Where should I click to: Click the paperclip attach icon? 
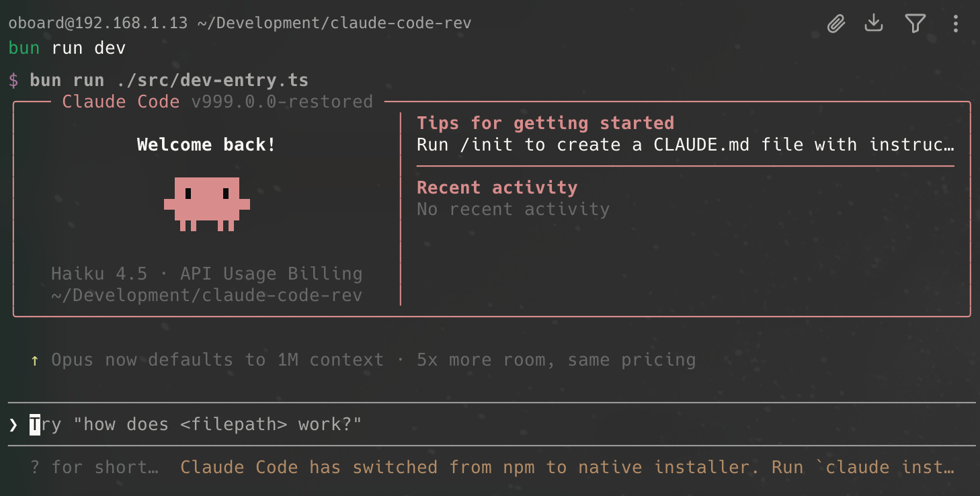click(835, 24)
